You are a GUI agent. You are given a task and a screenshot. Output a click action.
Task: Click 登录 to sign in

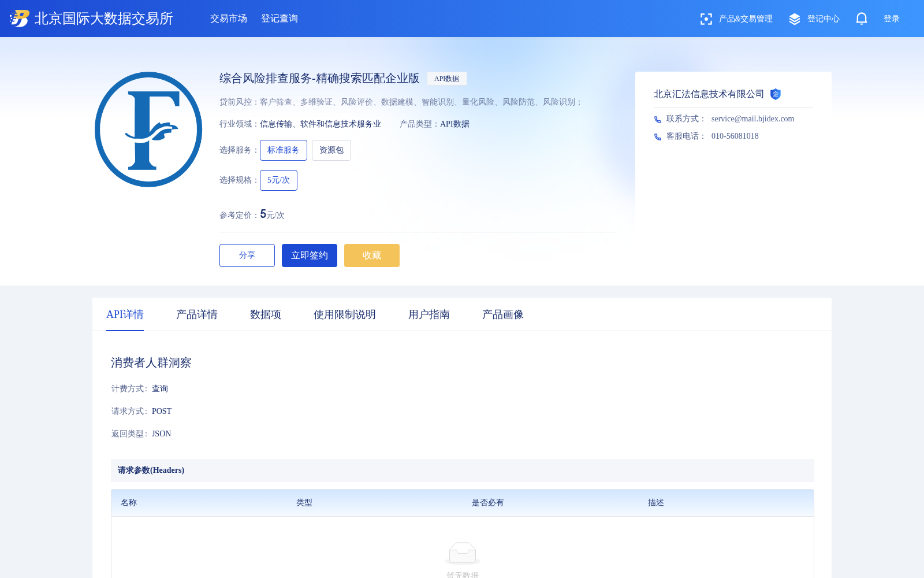point(892,19)
